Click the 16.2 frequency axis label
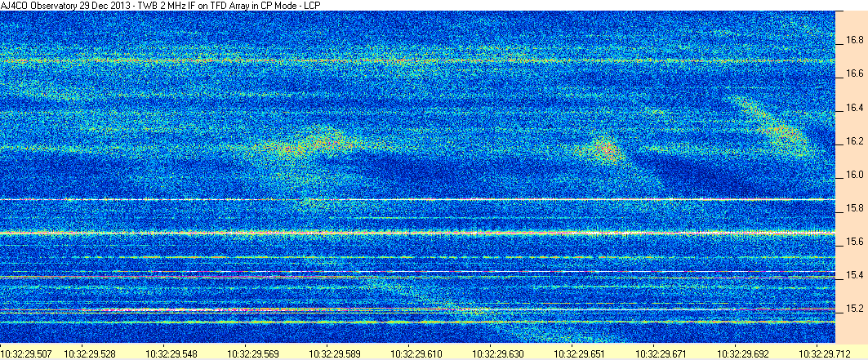The height and width of the screenshot is (360, 868). [854, 141]
